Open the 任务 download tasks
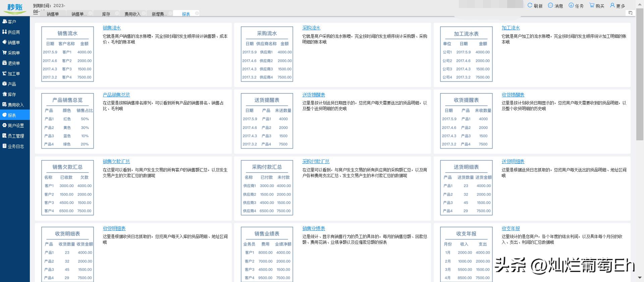Viewport: 644px width, 282px height. [576, 6]
